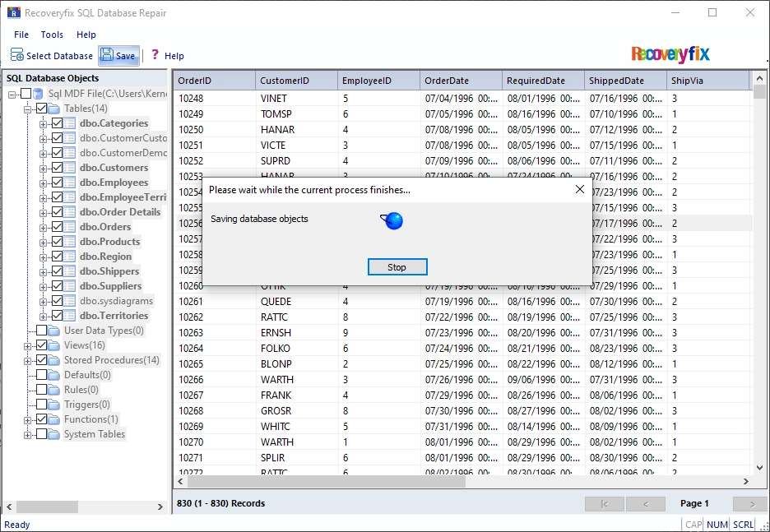
Task: Collapse the Sql MDF File root node
Action: point(12,95)
